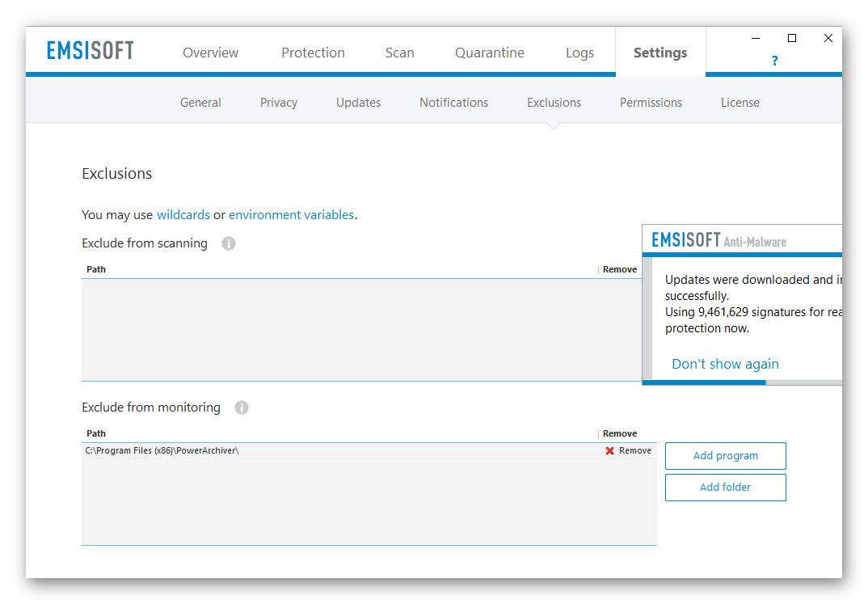The height and width of the screenshot is (604, 868).
Task: Remove the PowerArchiver exclusion
Action: [634, 450]
